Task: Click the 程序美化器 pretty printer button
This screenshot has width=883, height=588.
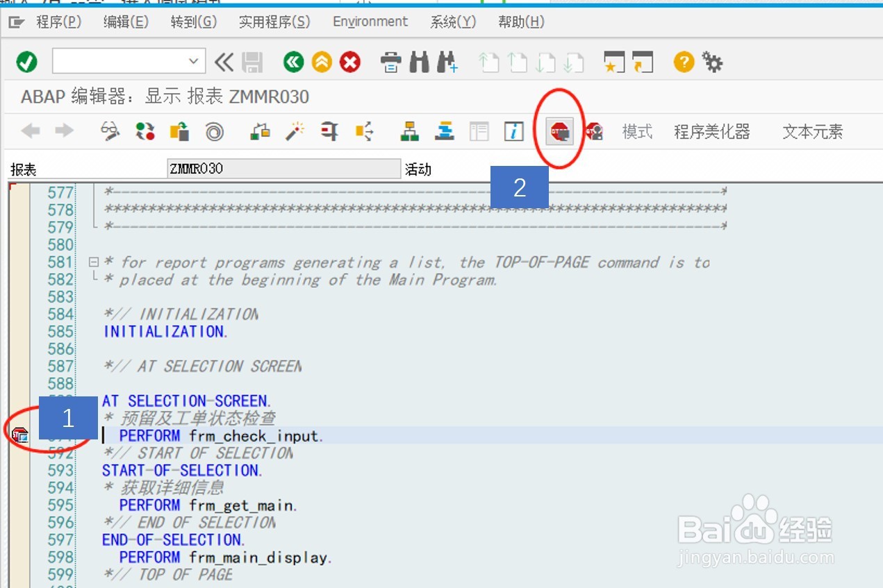Action: [x=711, y=131]
